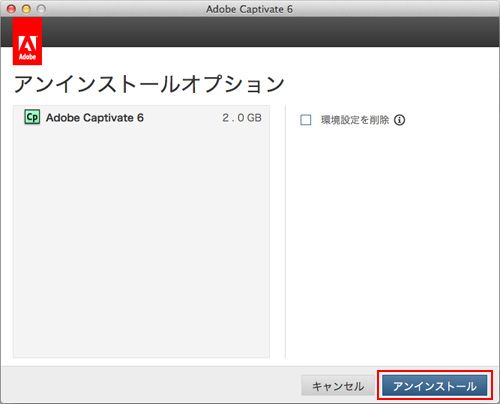Click the アンインストールオプション heading
This screenshot has height=404, width=500.
[149, 84]
